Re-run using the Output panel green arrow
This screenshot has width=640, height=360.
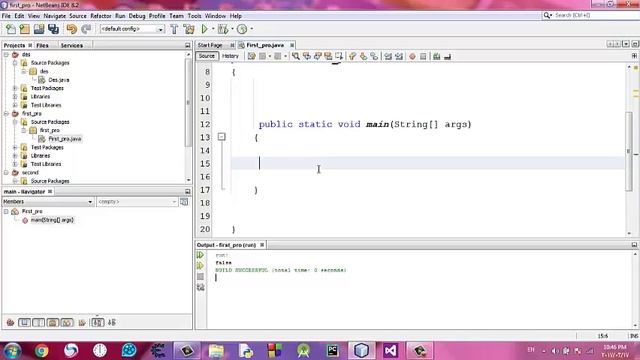pyautogui.click(x=200, y=255)
